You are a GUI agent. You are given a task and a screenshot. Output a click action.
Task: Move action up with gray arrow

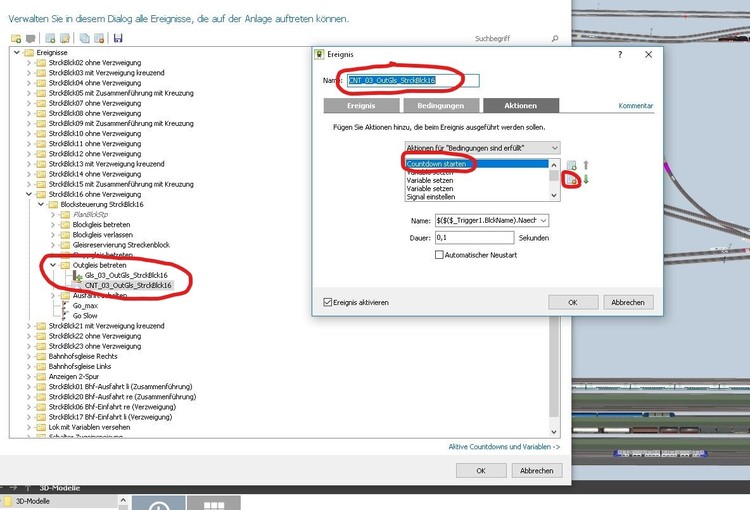[586, 165]
